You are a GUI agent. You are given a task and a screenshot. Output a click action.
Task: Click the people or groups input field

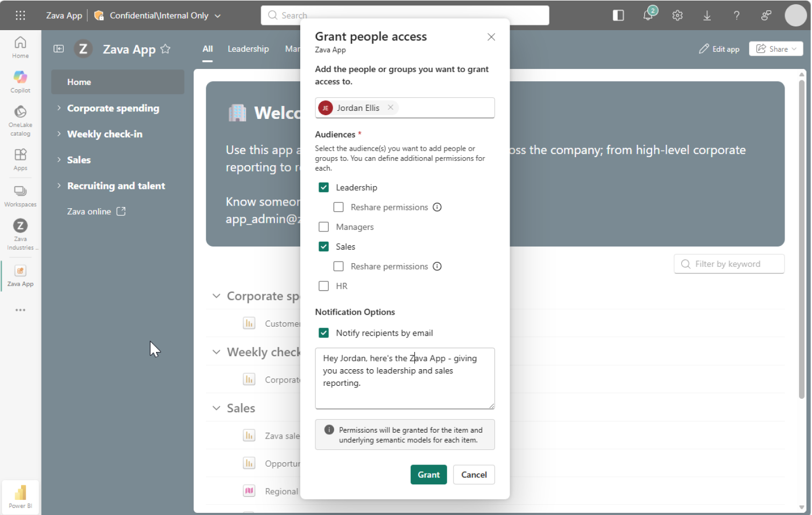tap(405, 108)
